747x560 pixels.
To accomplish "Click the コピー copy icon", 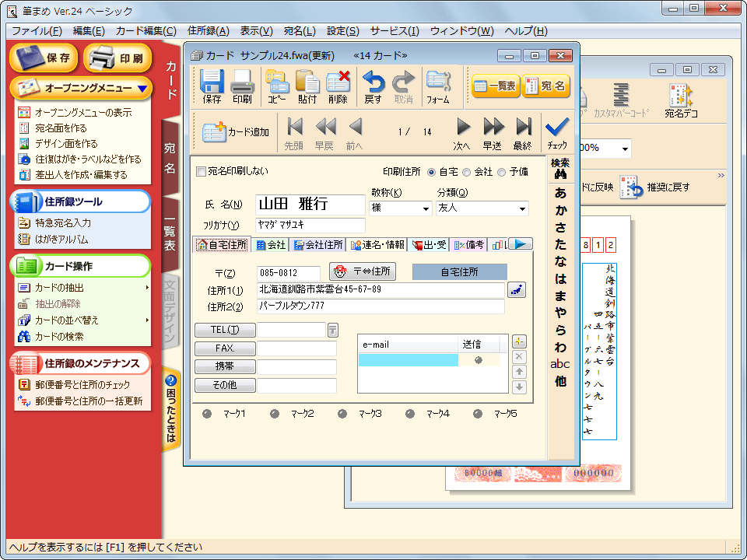I will 277,86.
